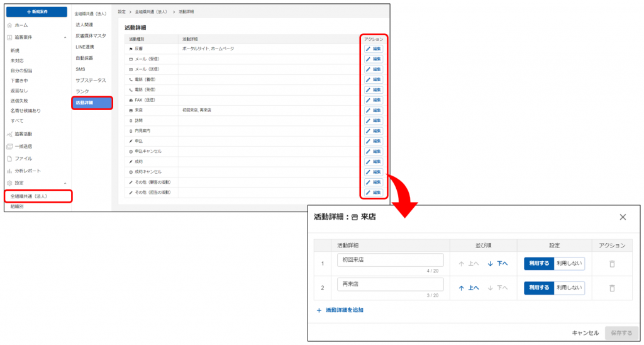This screenshot has width=644, height=345.
Task: Edit the 電話（着信） activity row
Action: click(x=374, y=79)
